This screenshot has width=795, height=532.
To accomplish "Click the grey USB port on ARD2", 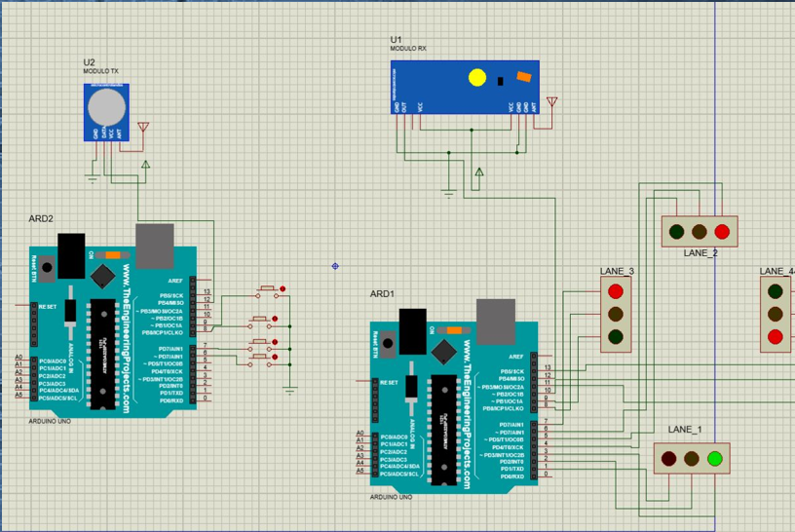I will coord(153,244).
